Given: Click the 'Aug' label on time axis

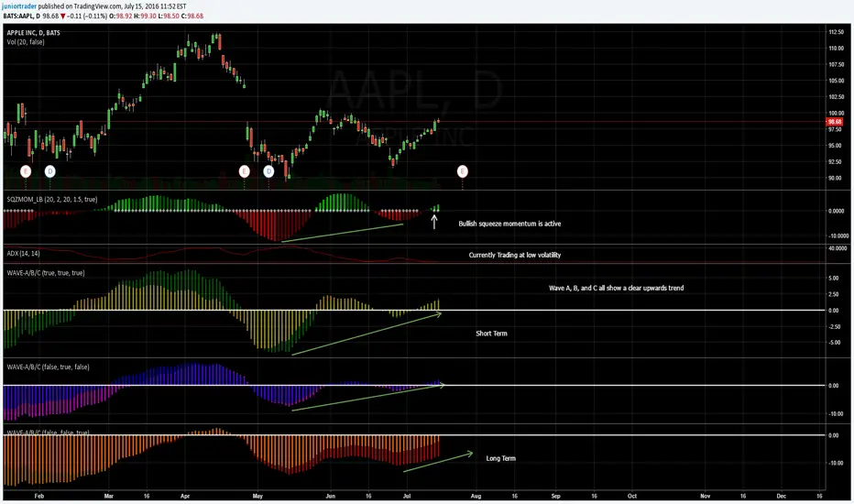Looking at the screenshot, I should click(476, 497).
